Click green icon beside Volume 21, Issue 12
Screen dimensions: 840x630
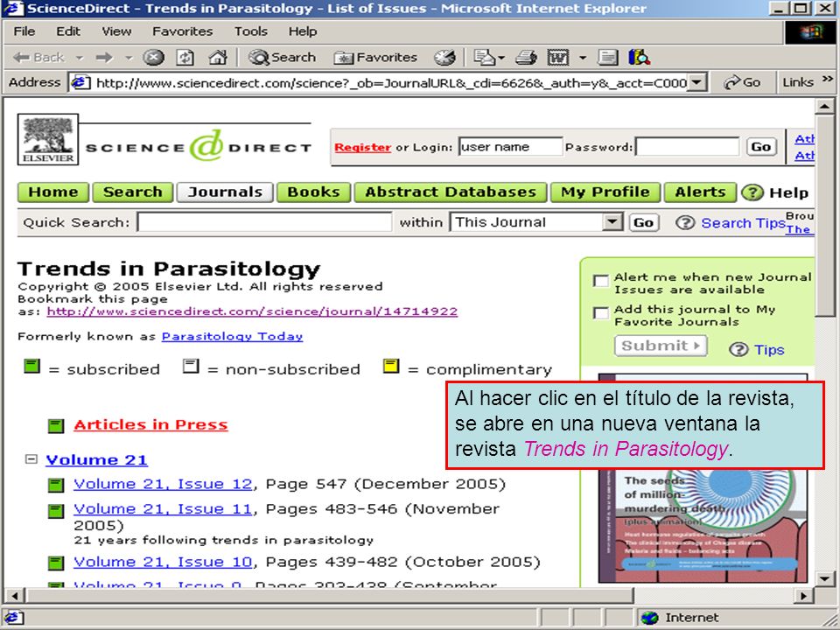click(x=56, y=486)
